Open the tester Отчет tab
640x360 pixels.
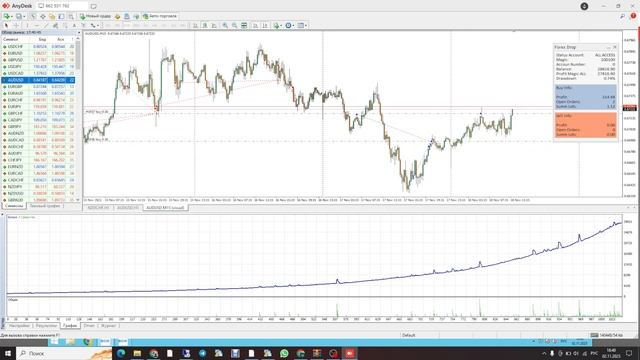tap(89, 326)
